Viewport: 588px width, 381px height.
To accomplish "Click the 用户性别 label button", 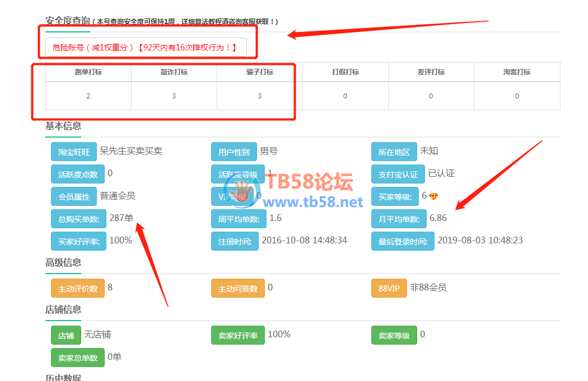I will tap(234, 152).
